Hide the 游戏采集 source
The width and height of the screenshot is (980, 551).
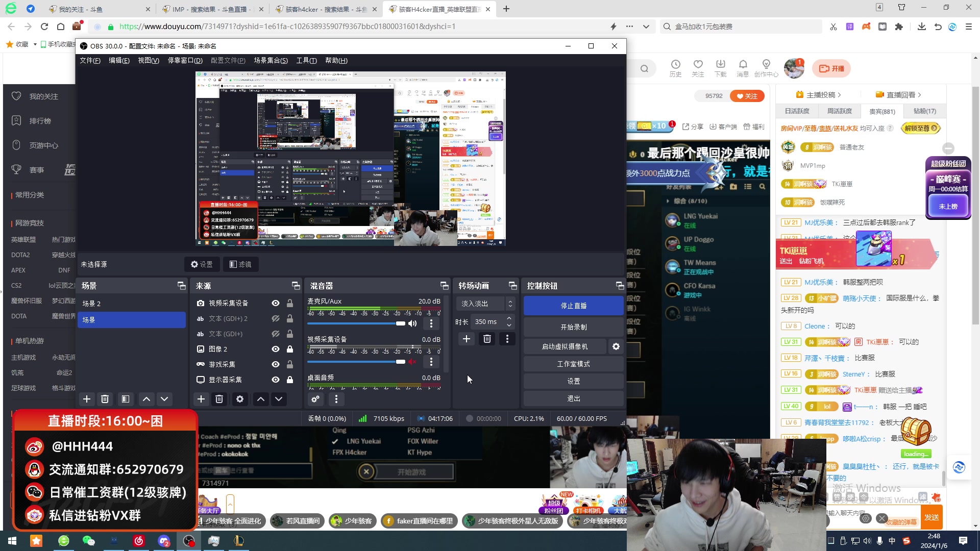(276, 364)
